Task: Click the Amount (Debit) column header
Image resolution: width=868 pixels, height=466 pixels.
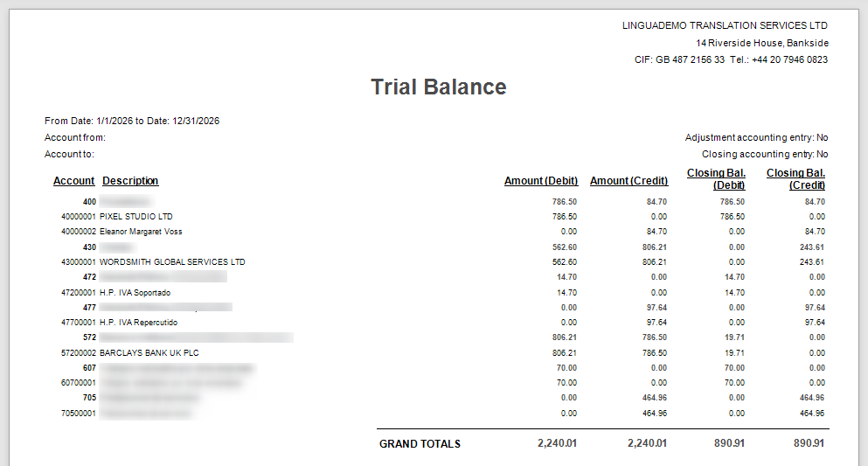Action: [x=541, y=180]
